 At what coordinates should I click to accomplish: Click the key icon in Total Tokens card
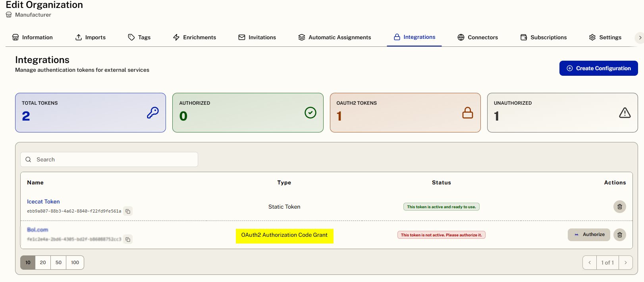153,113
